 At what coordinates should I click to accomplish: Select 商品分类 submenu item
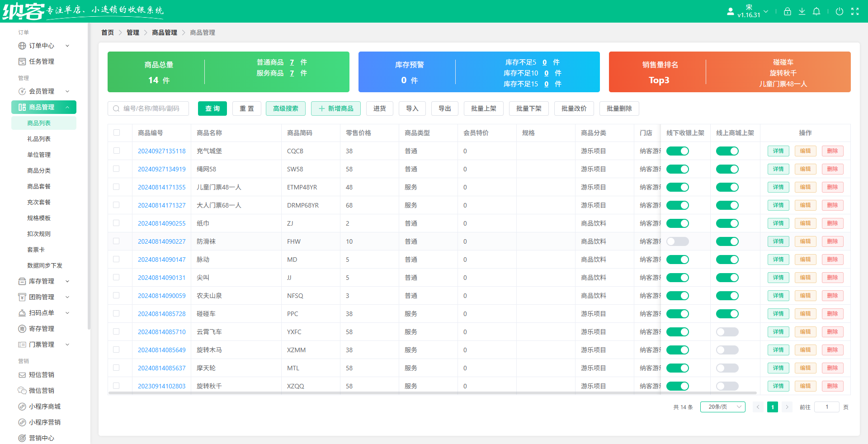pos(39,170)
